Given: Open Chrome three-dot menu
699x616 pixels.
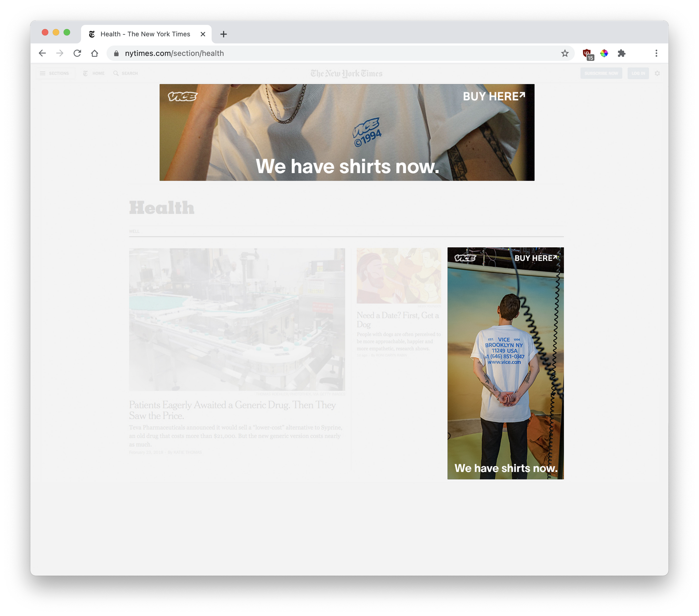Looking at the screenshot, I should [656, 53].
